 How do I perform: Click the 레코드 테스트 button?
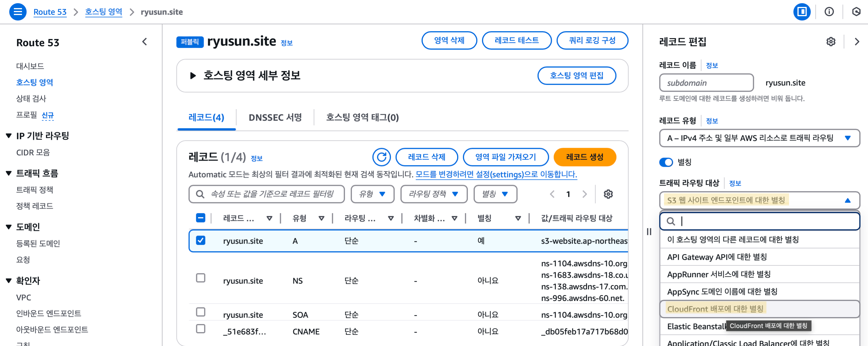click(x=516, y=40)
